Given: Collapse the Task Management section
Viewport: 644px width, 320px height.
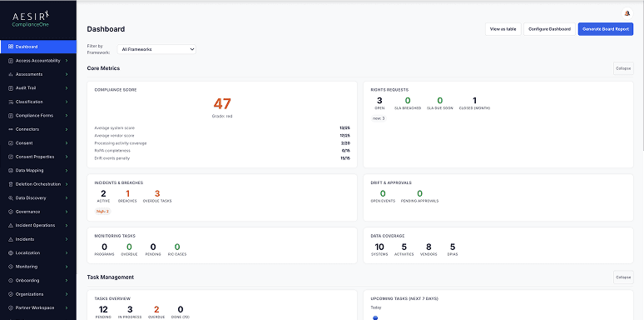Looking at the screenshot, I should [x=623, y=277].
